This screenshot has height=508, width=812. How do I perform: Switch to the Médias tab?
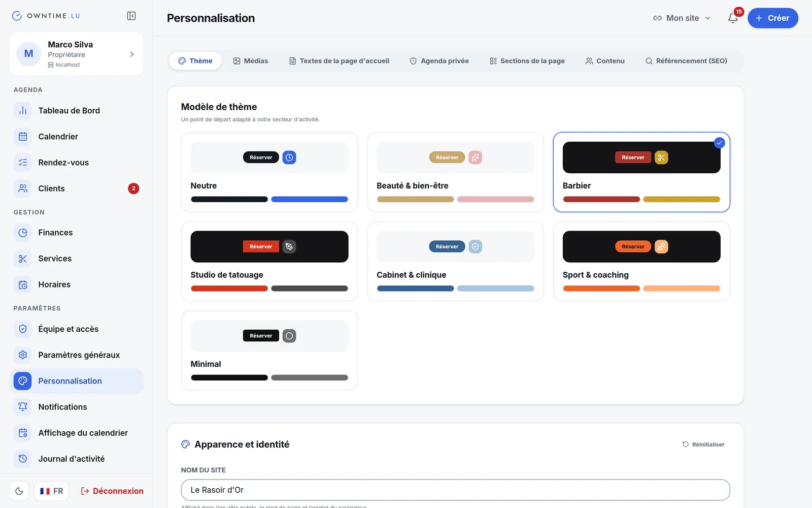point(251,61)
